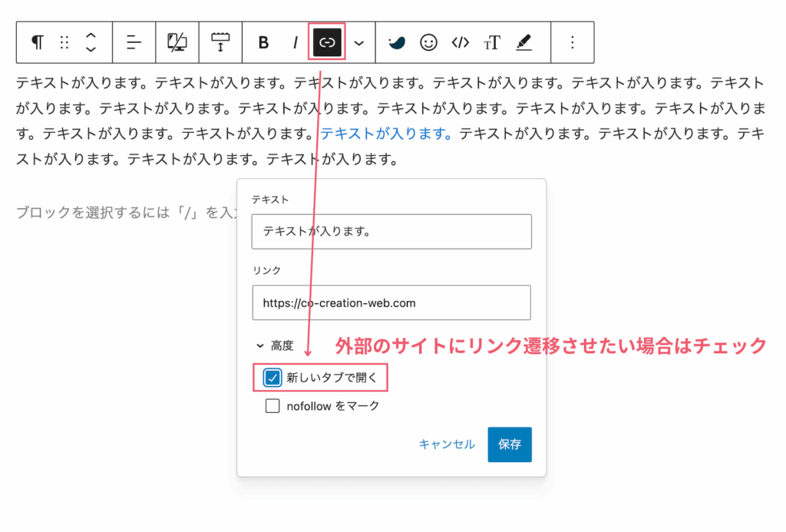Open the font size tT icon
The height and width of the screenshot is (532, 786).
pos(492,43)
